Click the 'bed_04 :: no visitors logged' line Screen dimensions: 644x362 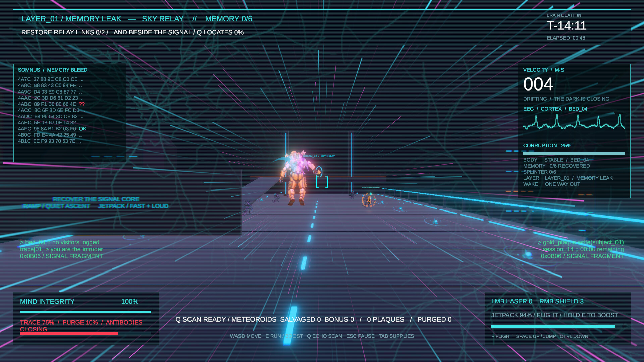click(x=60, y=242)
